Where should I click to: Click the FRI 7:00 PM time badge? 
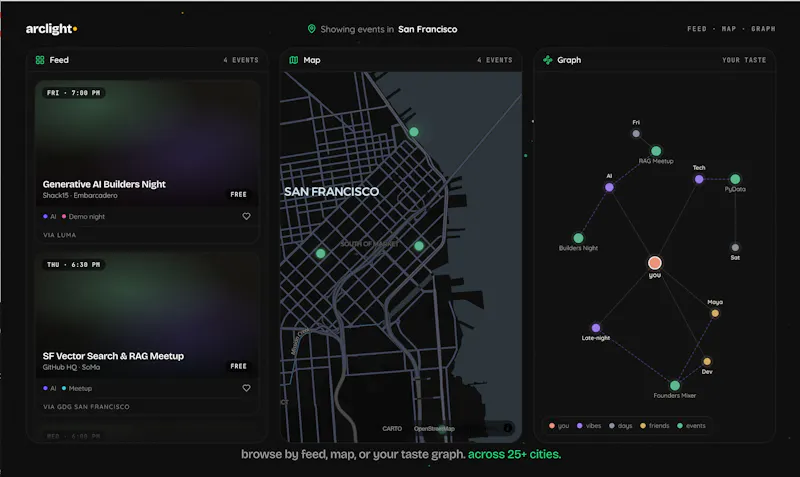73,93
